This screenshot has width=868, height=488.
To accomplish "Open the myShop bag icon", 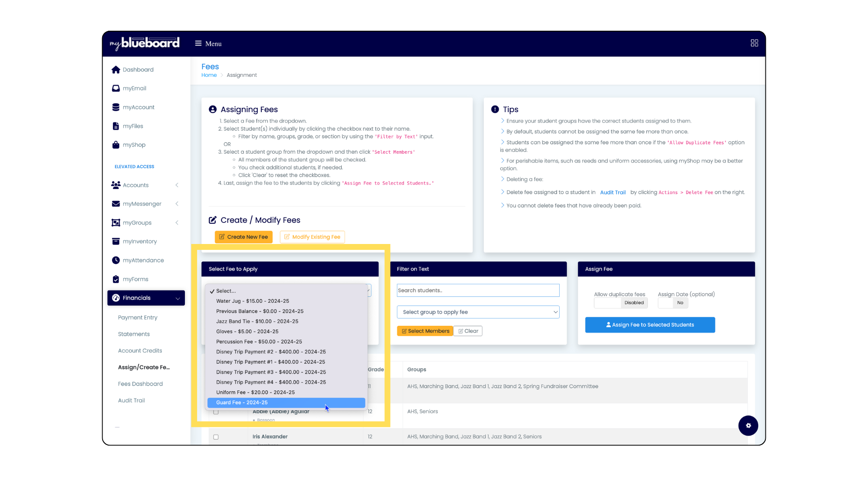I will [116, 145].
